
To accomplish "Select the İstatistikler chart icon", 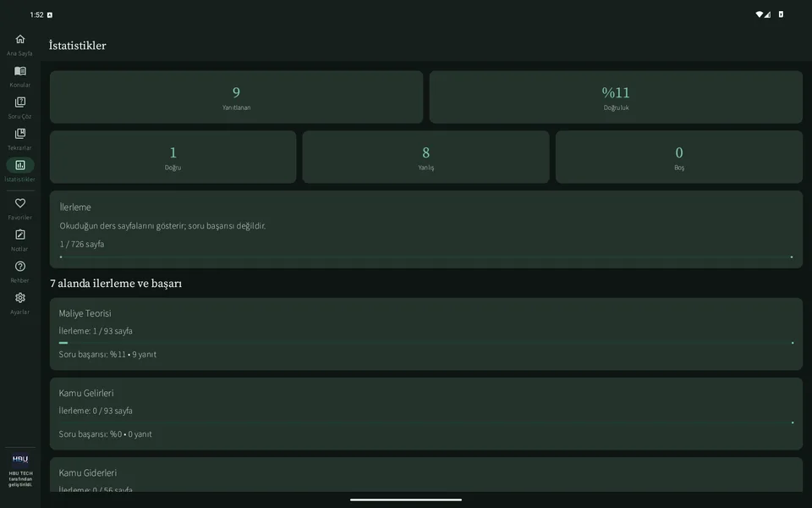I will point(20,165).
